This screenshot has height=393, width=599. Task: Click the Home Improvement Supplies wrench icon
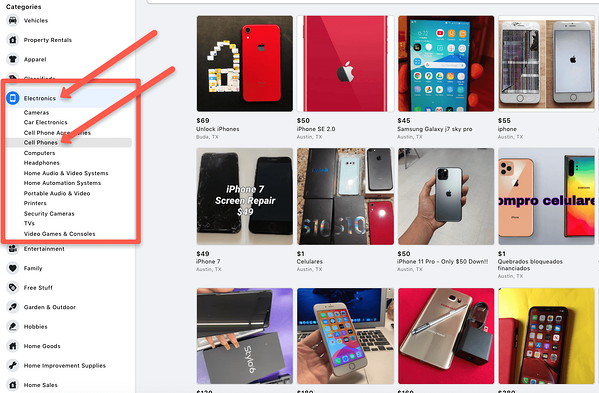click(x=13, y=366)
